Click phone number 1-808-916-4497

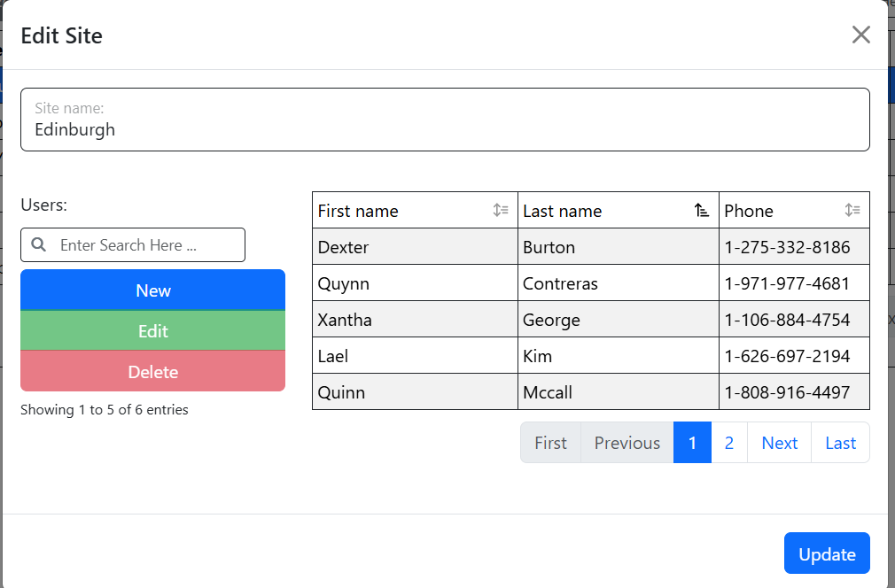(x=787, y=392)
